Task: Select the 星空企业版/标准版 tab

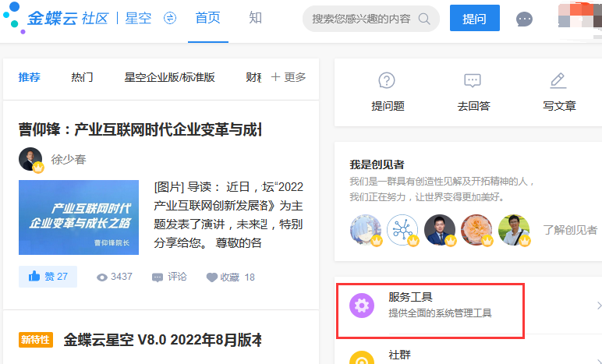Action: click(x=169, y=77)
